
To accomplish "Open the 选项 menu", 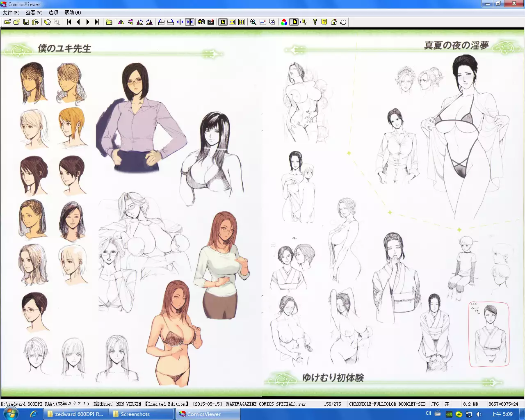I will point(53,13).
